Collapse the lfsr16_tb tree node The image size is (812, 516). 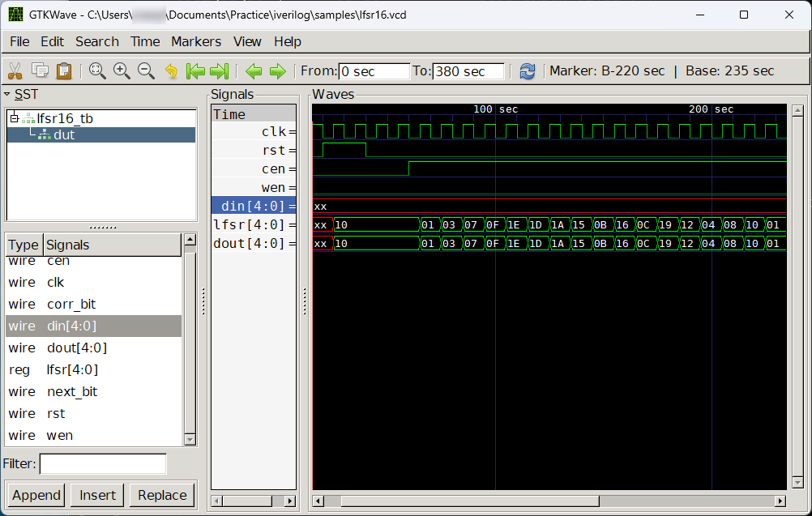[15, 118]
